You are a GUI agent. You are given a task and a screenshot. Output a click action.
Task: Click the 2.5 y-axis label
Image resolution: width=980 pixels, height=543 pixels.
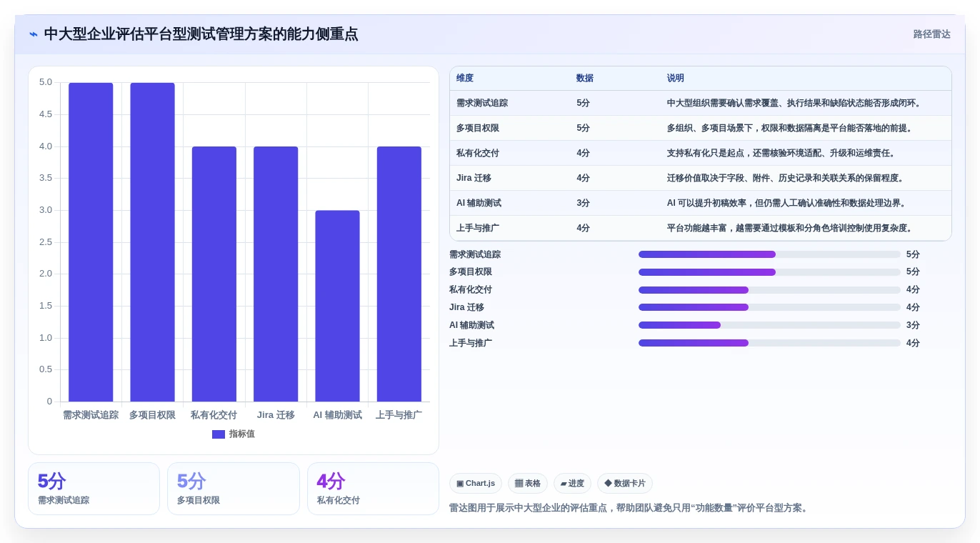[46, 242]
